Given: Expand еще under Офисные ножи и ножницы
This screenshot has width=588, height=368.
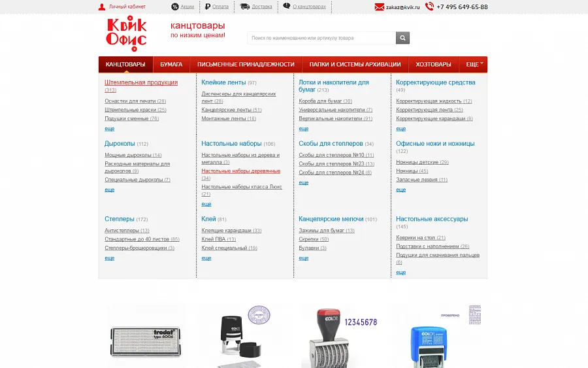Looking at the screenshot, I should pos(401,190).
